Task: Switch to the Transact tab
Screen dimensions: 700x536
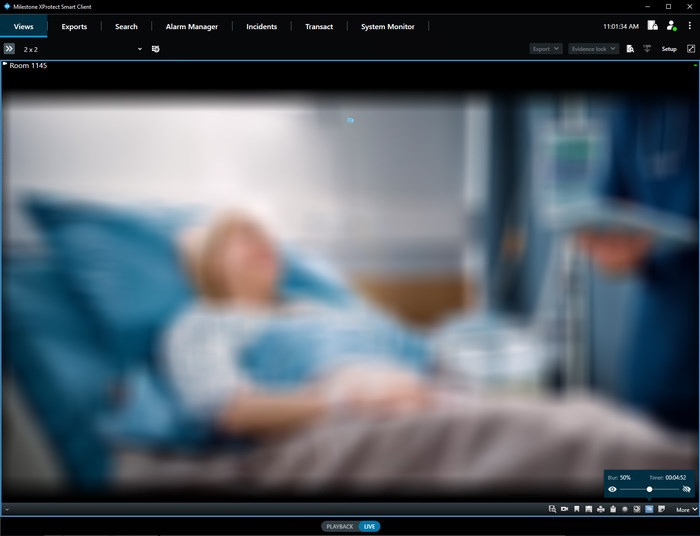Action: click(x=319, y=26)
